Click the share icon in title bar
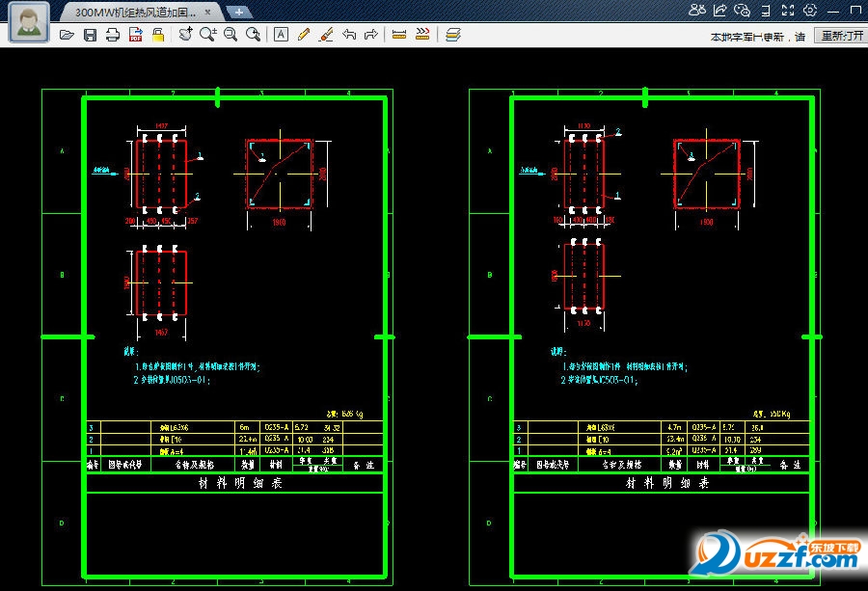This screenshot has width=868, height=591. (x=719, y=11)
